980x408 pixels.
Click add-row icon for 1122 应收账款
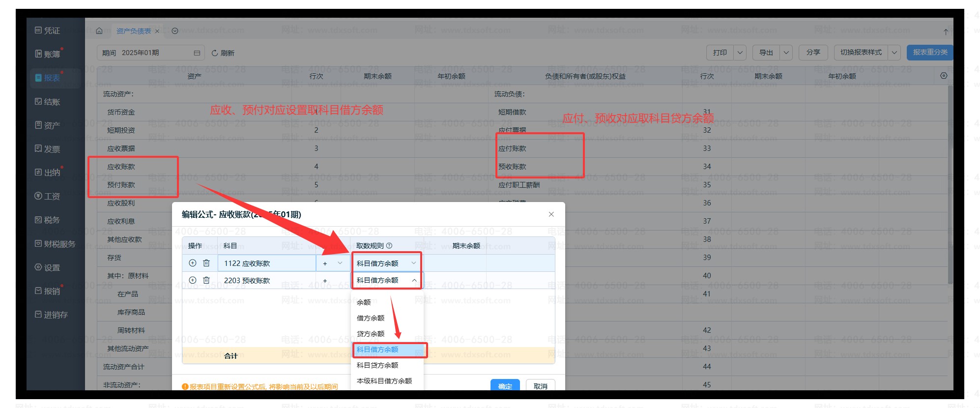tap(193, 263)
